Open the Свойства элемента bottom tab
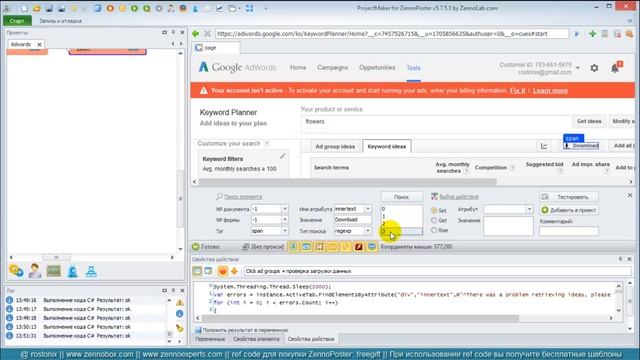640x360 pixels. pyautogui.click(x=256, y=339)
